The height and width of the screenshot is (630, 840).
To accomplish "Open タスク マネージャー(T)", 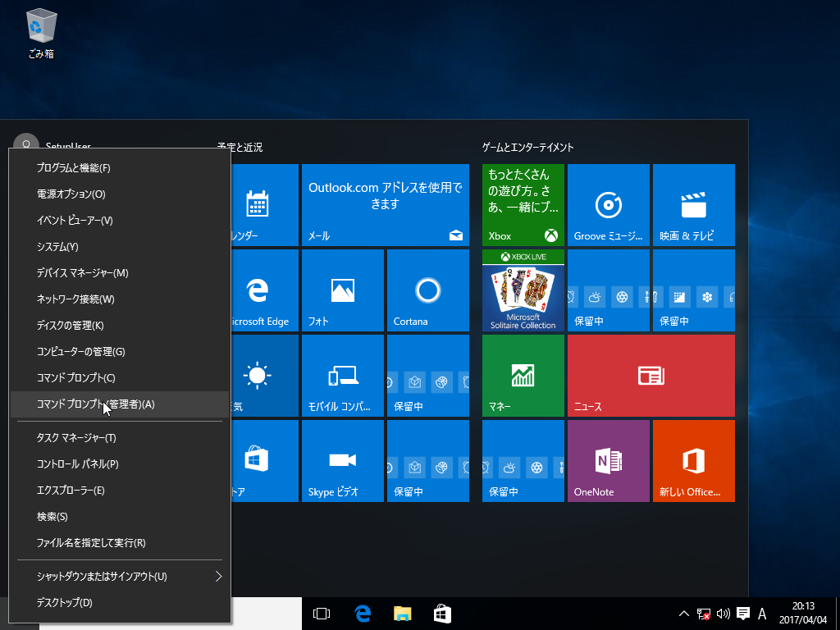I will pyautogui.click(x=120, y=438).
